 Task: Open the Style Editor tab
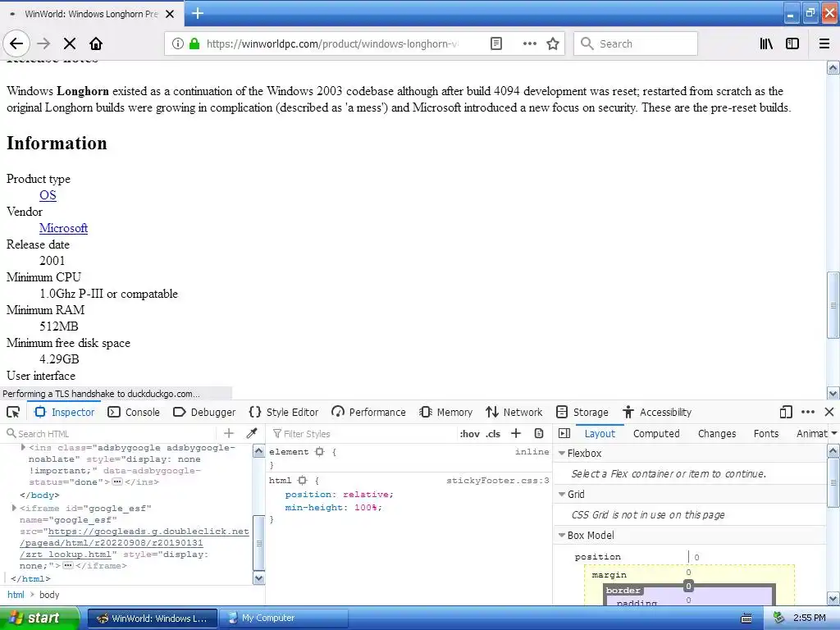(x=284, y=412)
